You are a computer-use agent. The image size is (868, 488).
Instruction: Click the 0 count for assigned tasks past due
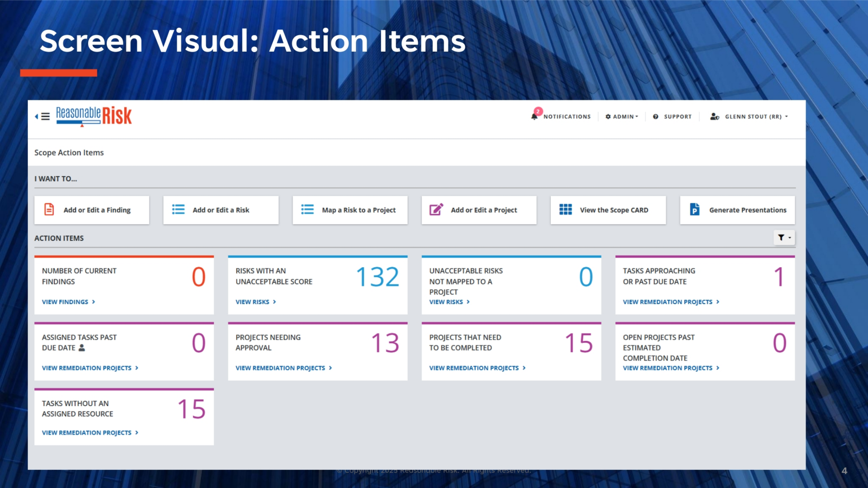coord(199,343)
